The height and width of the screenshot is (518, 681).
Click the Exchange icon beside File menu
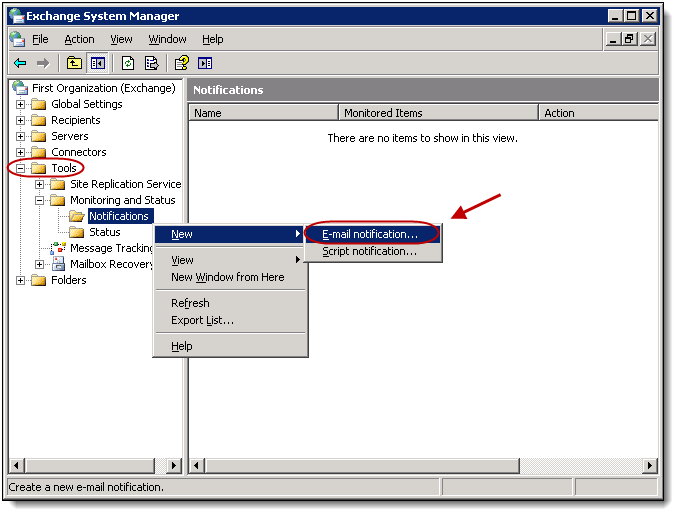click(x=17, y=39)
